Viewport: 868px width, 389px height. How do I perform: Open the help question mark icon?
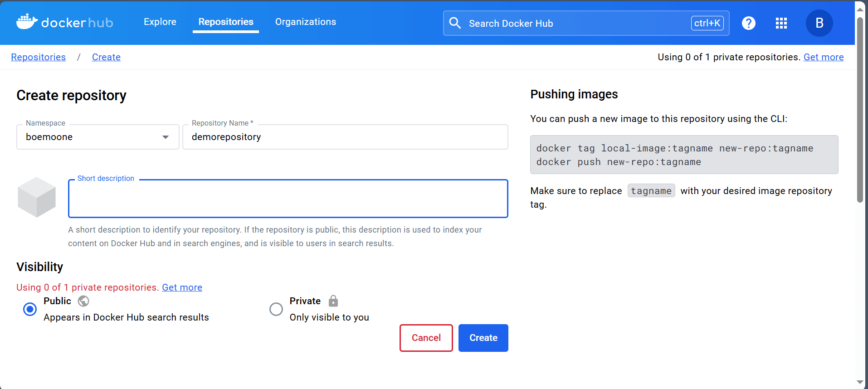point(748,23)
